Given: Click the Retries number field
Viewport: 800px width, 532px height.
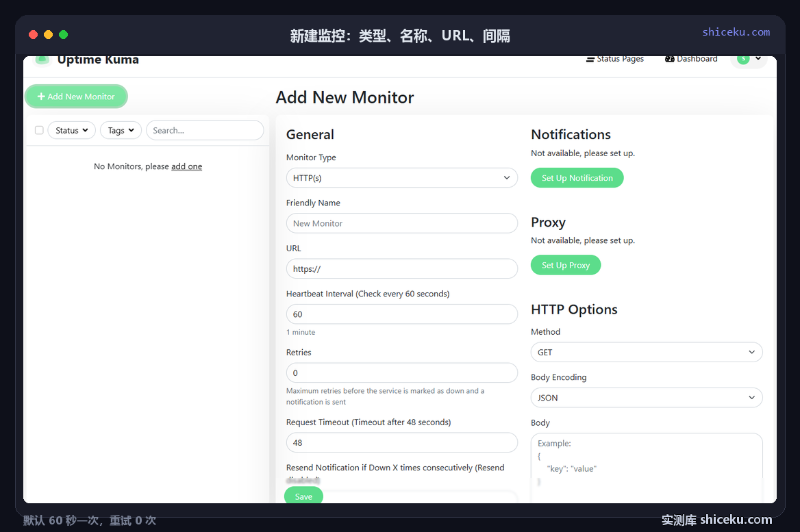Looking at the screenshot, I should (x=402, y=372).
